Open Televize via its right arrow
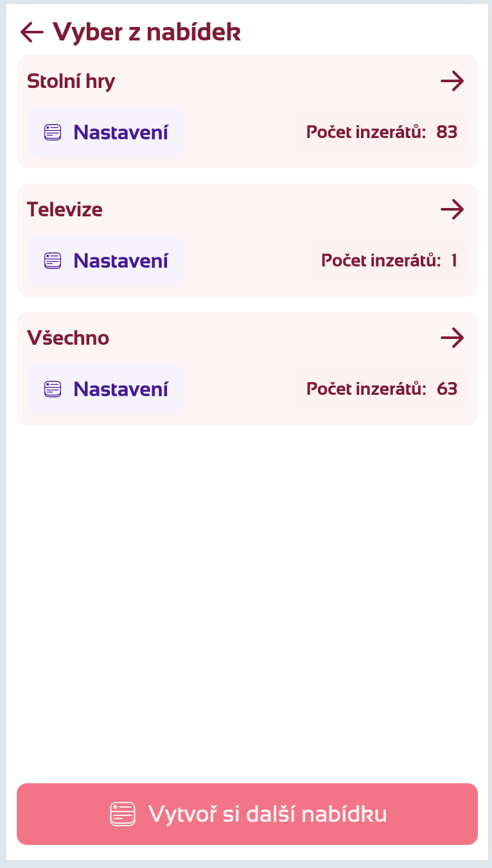The image size is (492, 868). click(453, 209)
